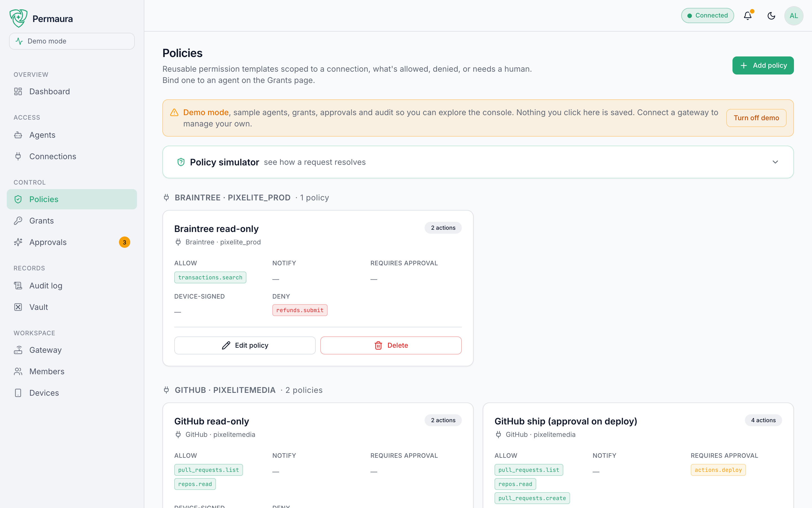
Task: Open the Policy simulator panel title
Action: [x=224, y=162]
